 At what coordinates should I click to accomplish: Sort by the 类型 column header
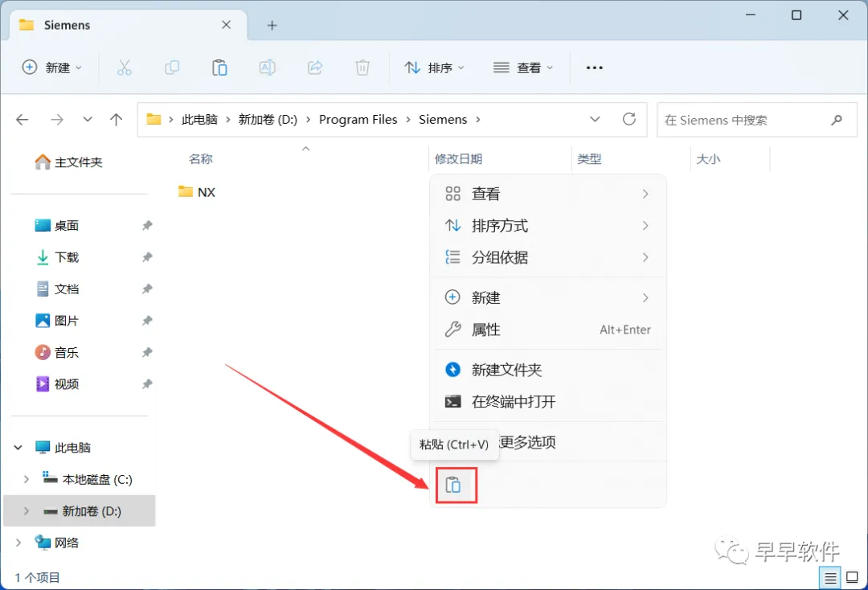point(589,159)
